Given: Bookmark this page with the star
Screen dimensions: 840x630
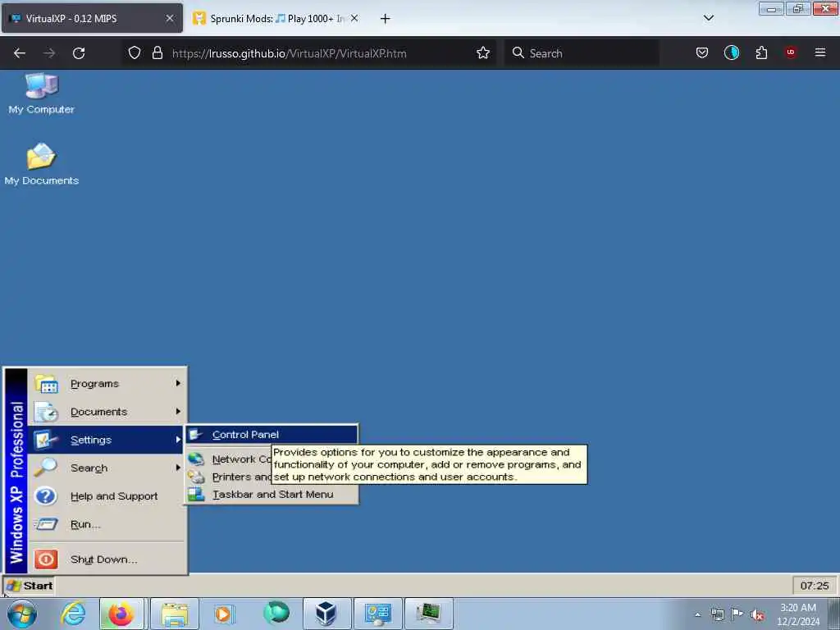Looking at the screenshot, I should point(483,52).
